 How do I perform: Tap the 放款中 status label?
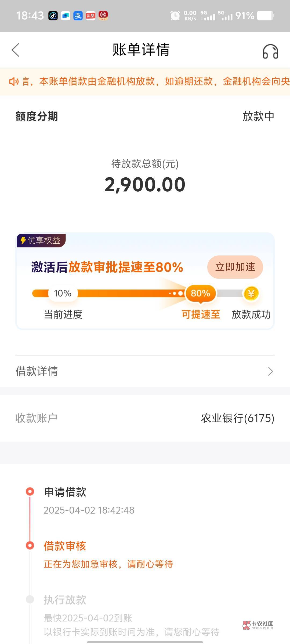(258, 116)
